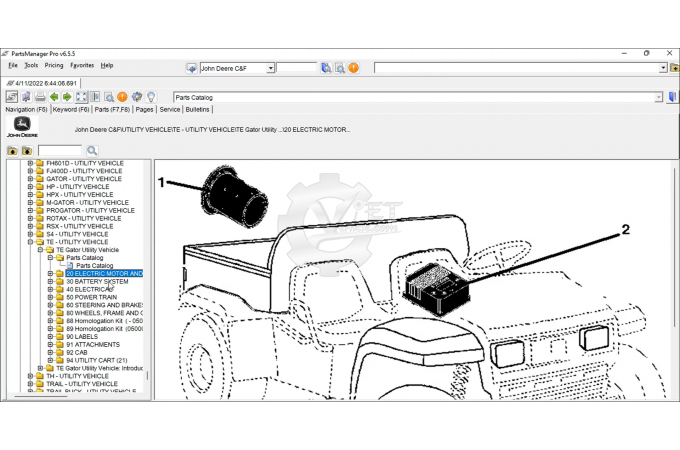The height and width of the screenshot is (450, 680).
Task: Click the orange exclamation icon in lower toolbar
Action: pyautogui.click(x=122, y=97)
